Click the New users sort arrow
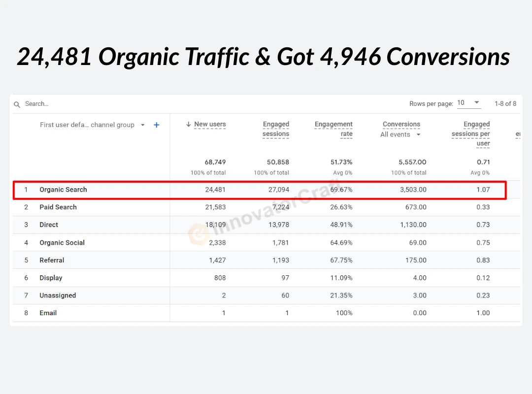This screenshot has width=532, height=394. point(188,125)
